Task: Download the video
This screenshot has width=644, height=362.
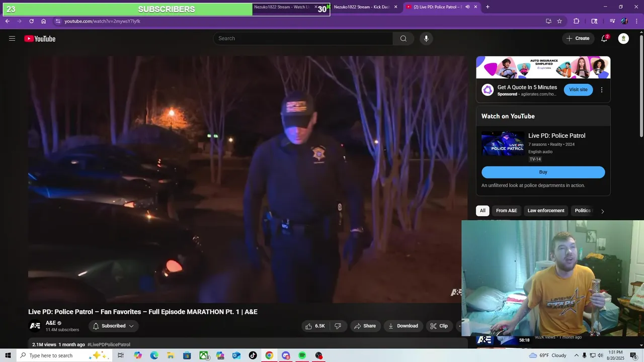Action: coord(403,326)
